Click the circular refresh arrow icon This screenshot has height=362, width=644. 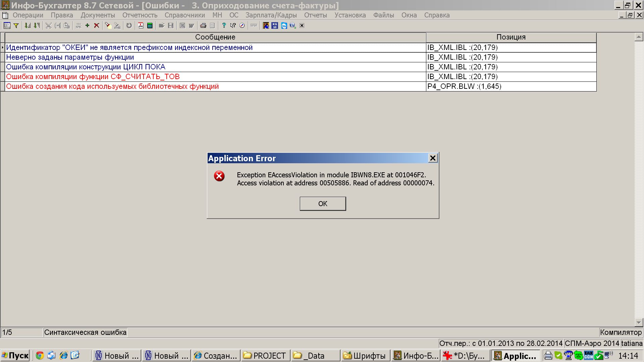129,25
